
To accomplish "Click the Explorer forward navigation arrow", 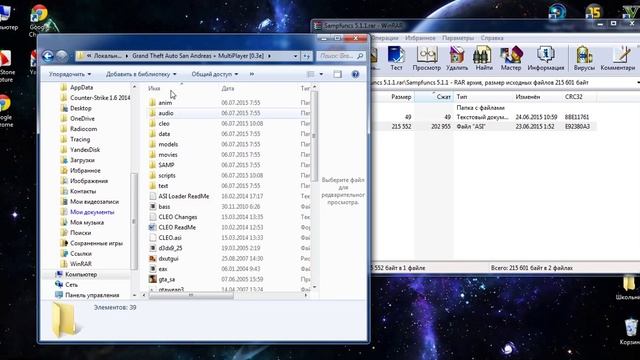I will 62,56.
